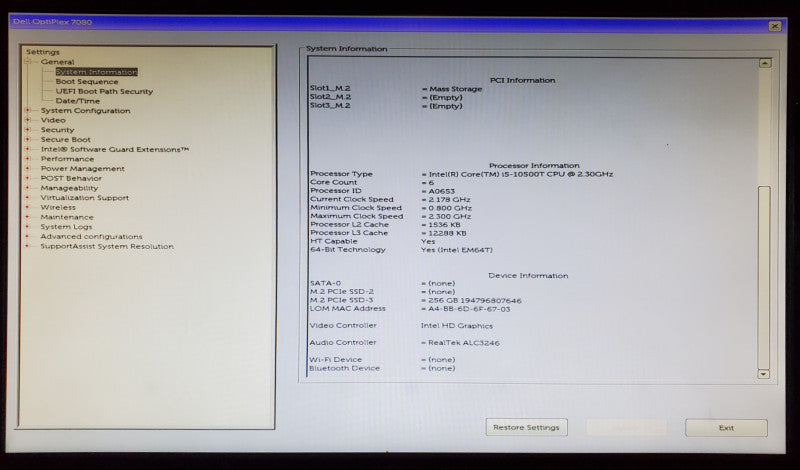Click the SATA-0 device label
Image resolution: width=800 pixels, height=470 pixels.
[326, 283]
